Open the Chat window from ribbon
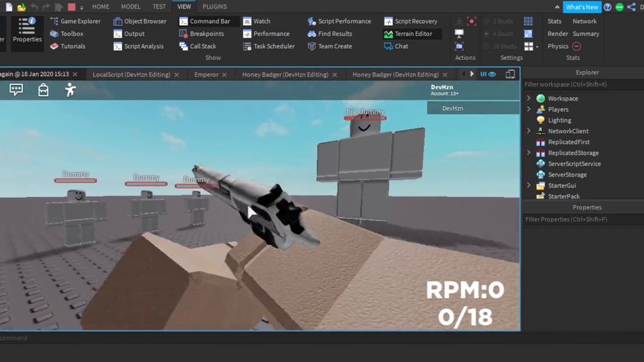Viewport: 644px width, 362px height. (x=396, y=46)
